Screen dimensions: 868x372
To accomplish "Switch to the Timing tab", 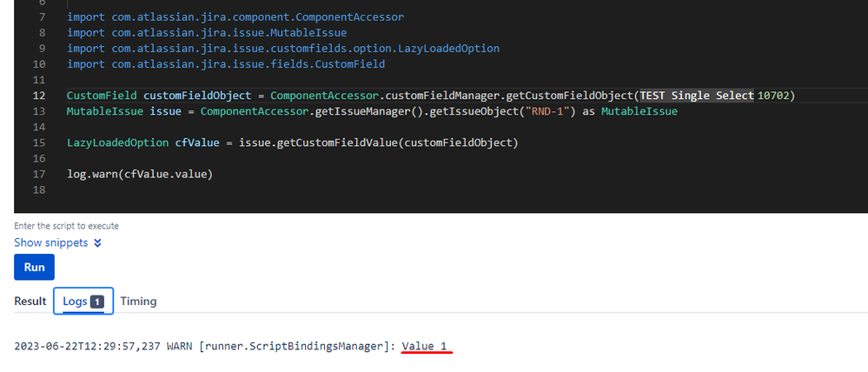I will point(138,301).
